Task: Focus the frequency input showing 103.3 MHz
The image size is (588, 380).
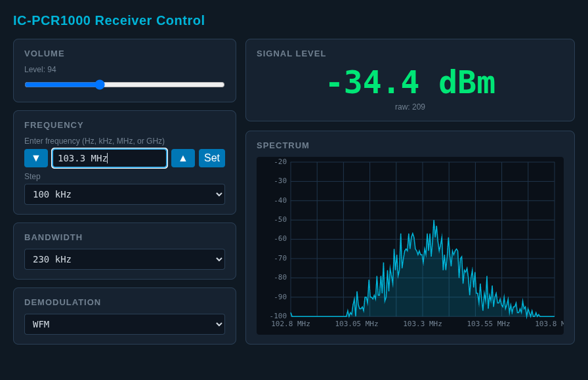Action: (x=110, y=158)
